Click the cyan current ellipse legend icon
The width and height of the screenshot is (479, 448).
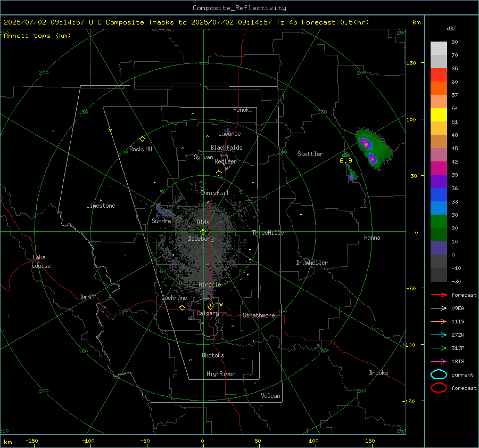point(439,374)
